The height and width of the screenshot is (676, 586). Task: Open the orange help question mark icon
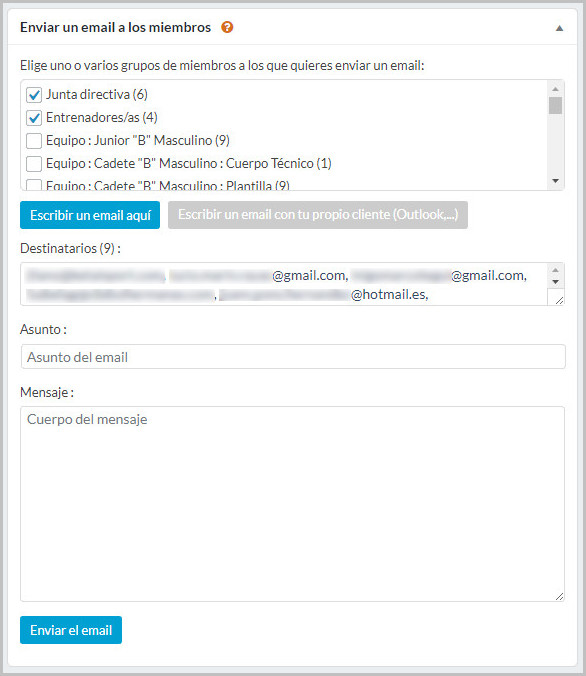pos(227,27)
